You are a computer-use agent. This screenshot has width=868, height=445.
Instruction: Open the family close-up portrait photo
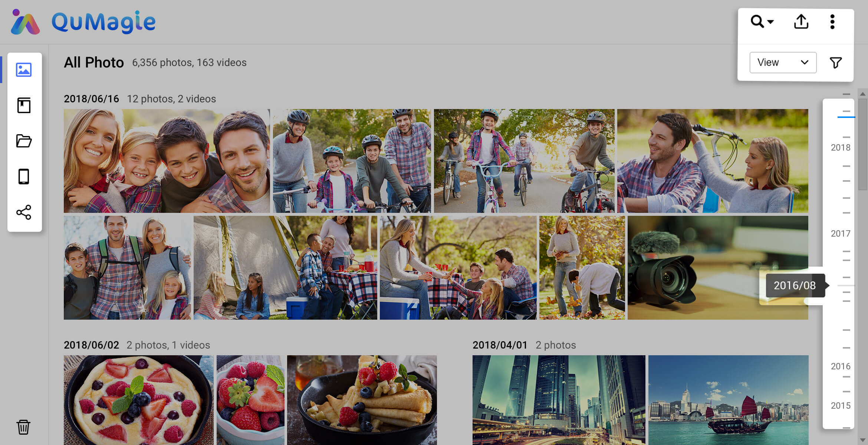tap(167, 161)
